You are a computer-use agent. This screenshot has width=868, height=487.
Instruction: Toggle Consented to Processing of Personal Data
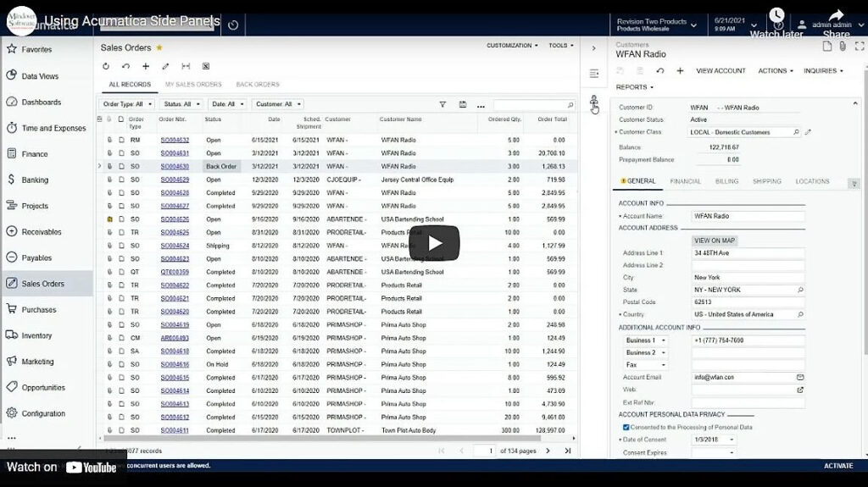tap(626, 427)
